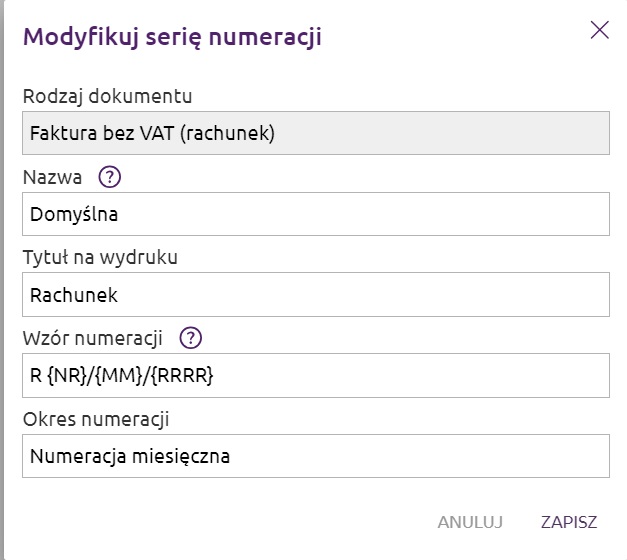The image size is (627, 560).
Task: Cancel changes with the ANULUJ button
Action: click(470, 522)
